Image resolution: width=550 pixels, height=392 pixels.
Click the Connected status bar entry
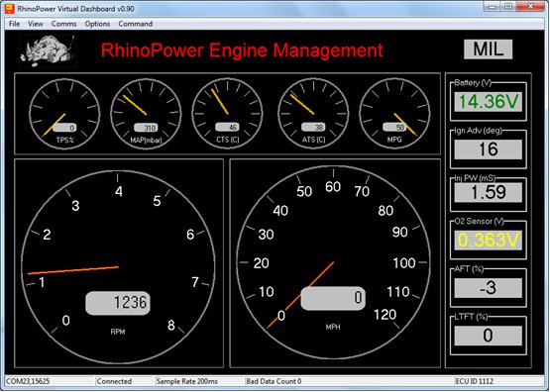click(x=125, y=381)
